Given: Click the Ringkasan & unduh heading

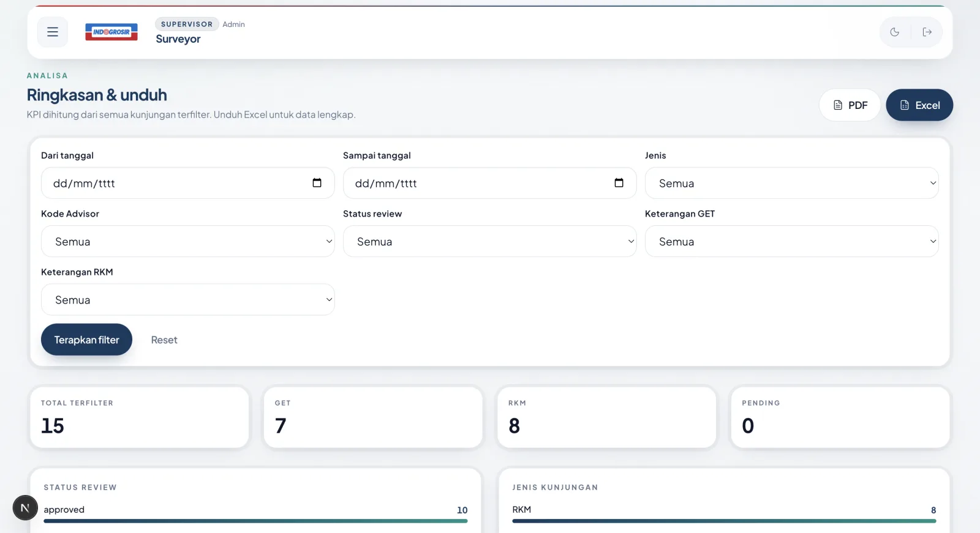Looking at the screenshot, I should 97,95.
